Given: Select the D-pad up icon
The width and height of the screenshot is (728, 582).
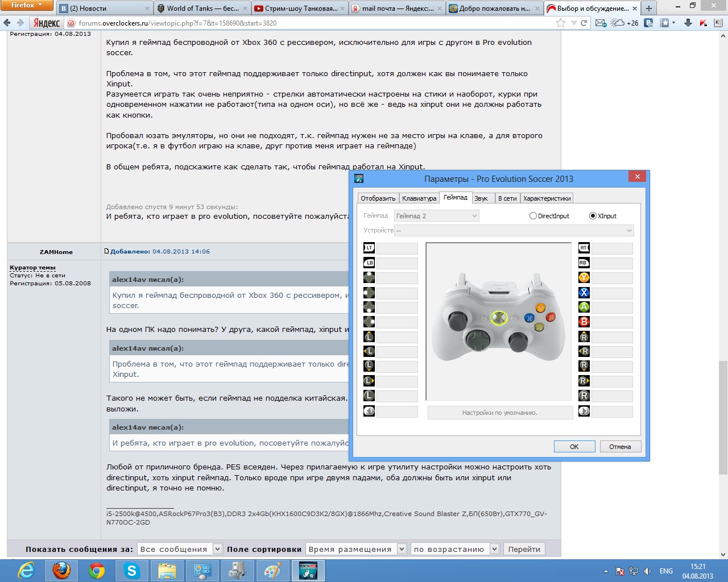Looking at the screenshot, I should click(x=369, y=277).
